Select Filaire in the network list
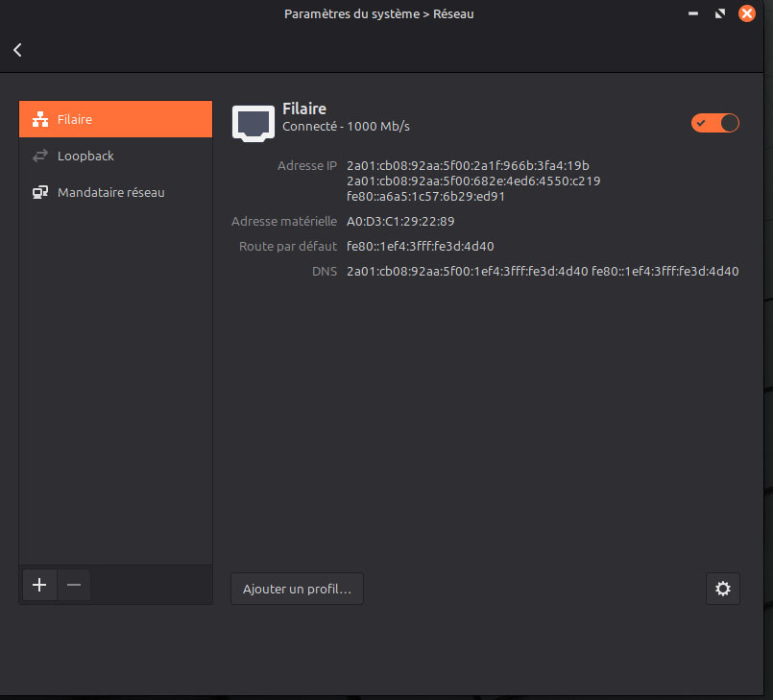Screen dimensions: 773x700 [x=115, y=120]
